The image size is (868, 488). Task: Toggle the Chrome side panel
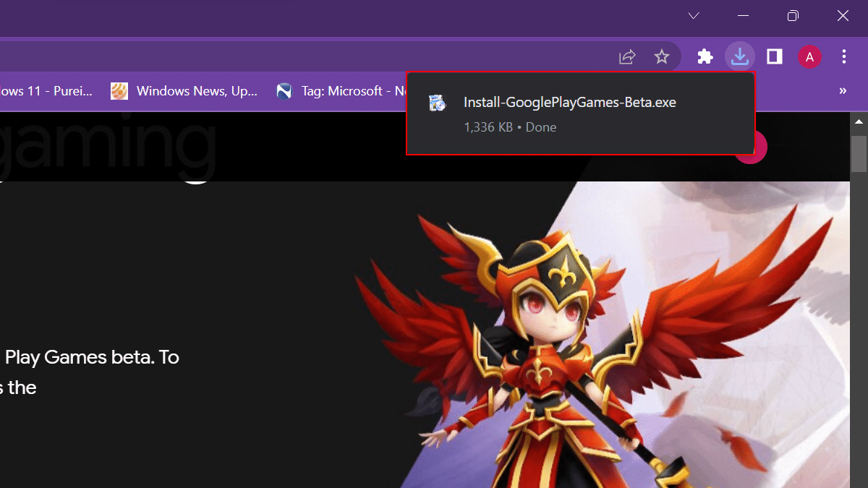tap(774, 56)
